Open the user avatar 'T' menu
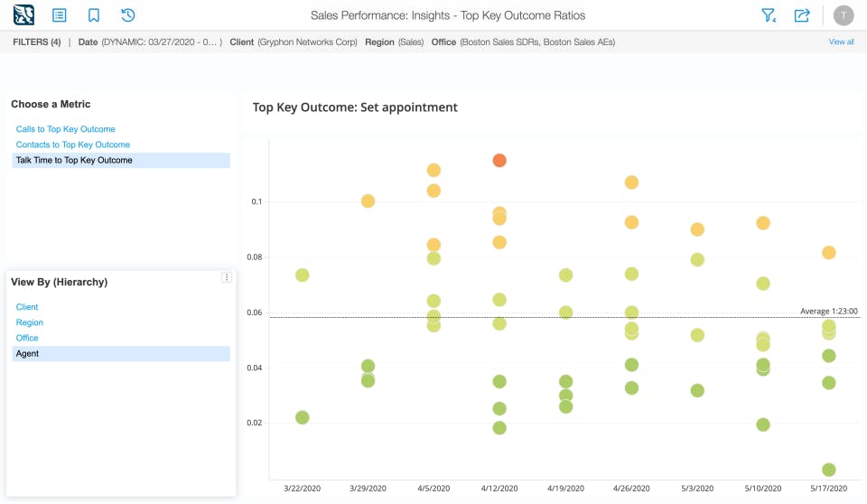Screen dimensions: 867x504 [x=844, y=15]
